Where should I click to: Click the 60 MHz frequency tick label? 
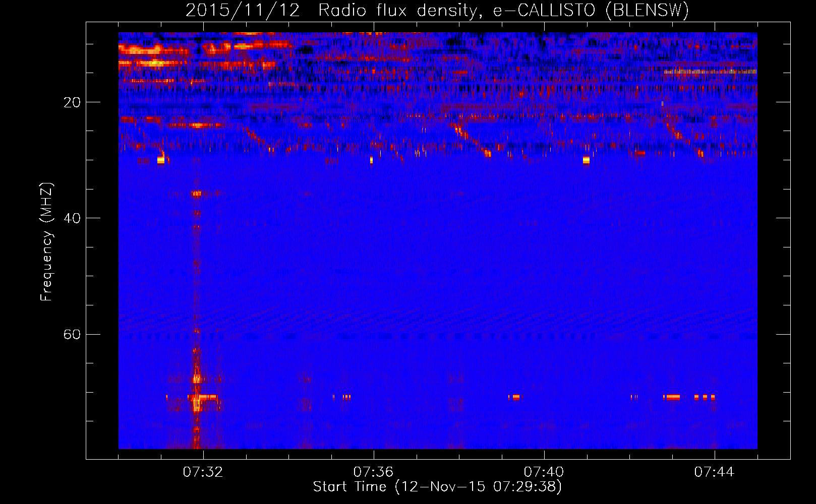click(72, 334)
